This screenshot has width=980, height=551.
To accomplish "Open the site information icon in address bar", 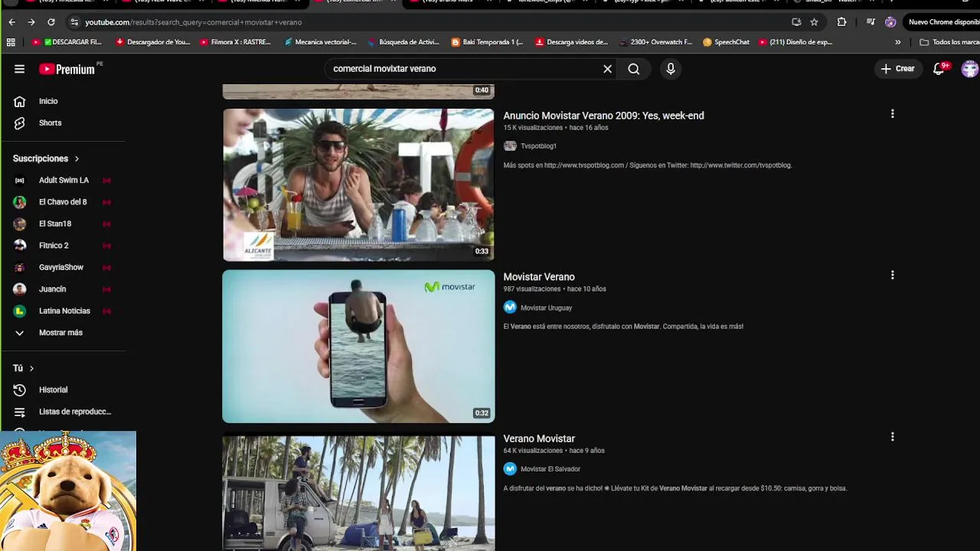I will pos(73,22).
